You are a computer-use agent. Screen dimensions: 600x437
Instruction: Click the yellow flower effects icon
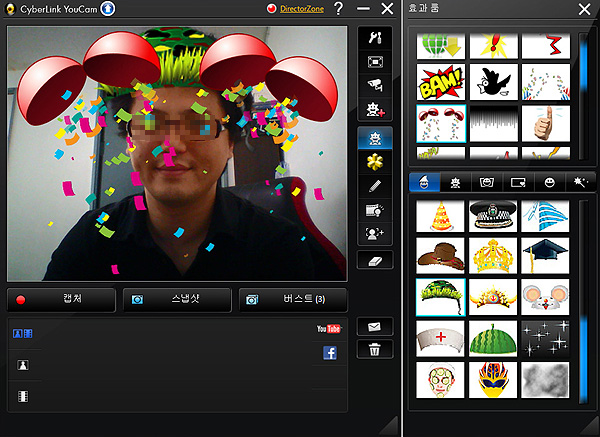(x=374, y=161)
